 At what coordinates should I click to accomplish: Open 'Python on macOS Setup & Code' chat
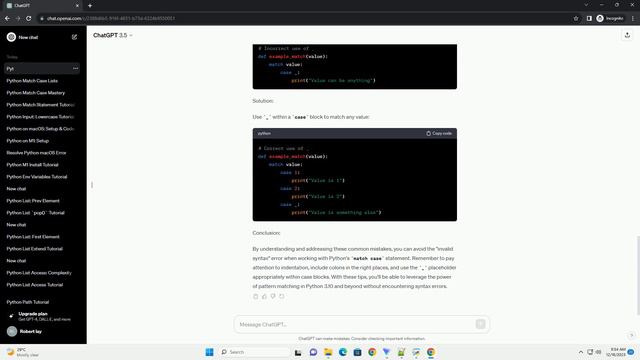tap(40, 129)
